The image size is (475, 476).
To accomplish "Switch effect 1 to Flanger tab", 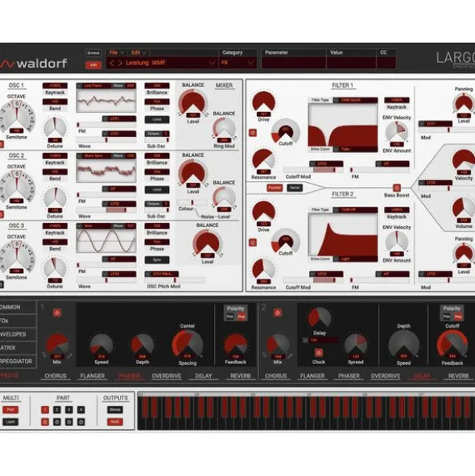I will (x=93, y=376).
